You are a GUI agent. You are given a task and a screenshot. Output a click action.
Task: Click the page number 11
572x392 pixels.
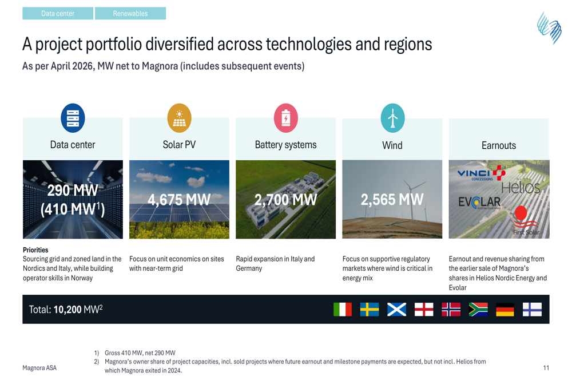(x=546, y=368)
